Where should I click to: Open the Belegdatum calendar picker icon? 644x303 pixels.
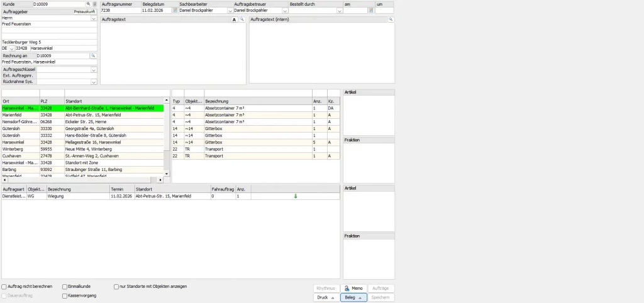click(x=175, y=11)
